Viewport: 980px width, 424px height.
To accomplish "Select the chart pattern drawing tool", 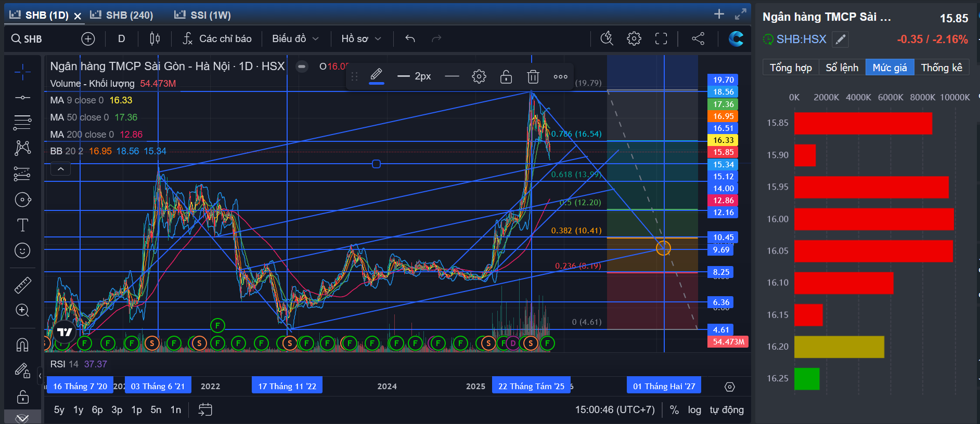I will [x=22, y=148].
